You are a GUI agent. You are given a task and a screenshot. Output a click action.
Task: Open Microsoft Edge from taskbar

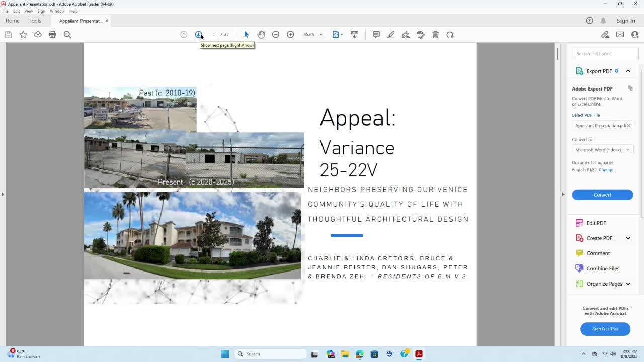click(x=359, y=354)
